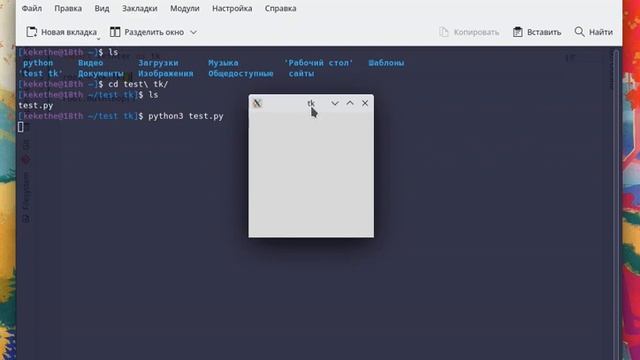Screen dimensions: 640x360
Task: Click the Разделить окно split icon
Action: click(115, 32)
